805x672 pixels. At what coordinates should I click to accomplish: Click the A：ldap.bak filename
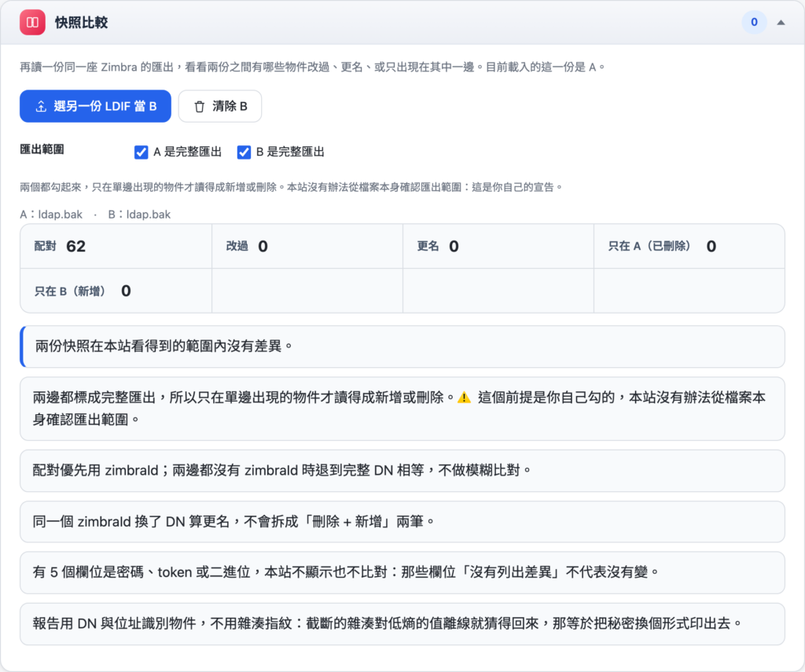(51, 214)
